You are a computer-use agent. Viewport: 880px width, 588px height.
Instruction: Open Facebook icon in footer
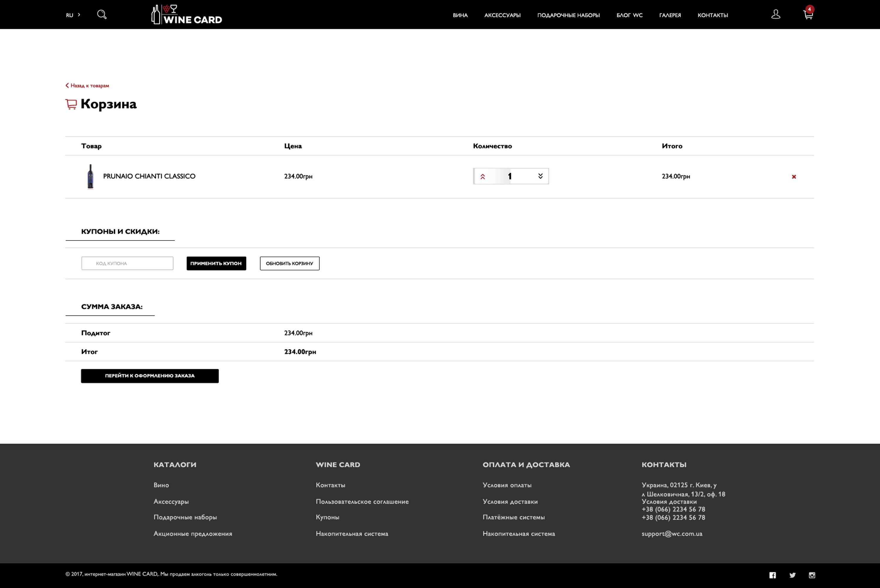(772, 575)
